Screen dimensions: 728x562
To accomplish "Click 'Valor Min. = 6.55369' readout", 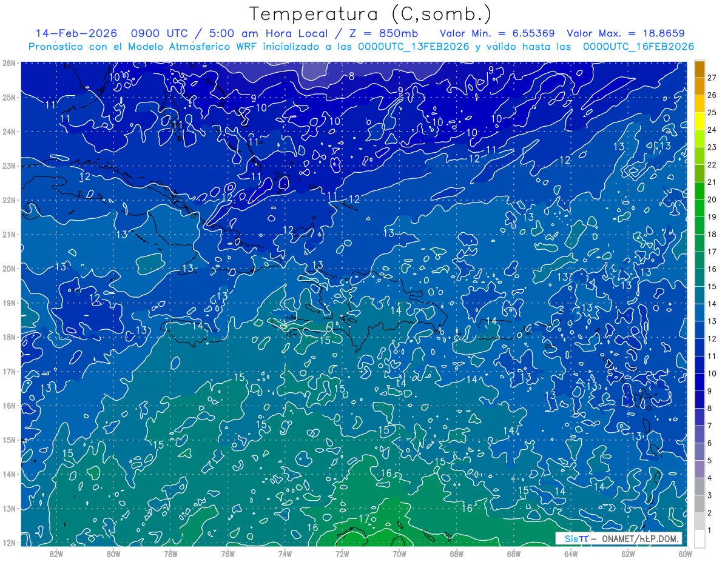I will pyautogui.click(x=497, y=33).
